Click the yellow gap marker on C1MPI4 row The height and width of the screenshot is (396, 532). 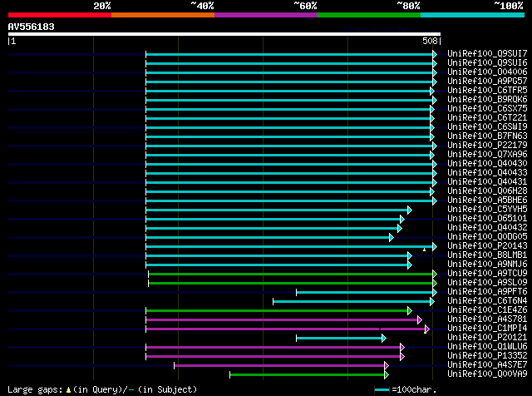point(425,332)
